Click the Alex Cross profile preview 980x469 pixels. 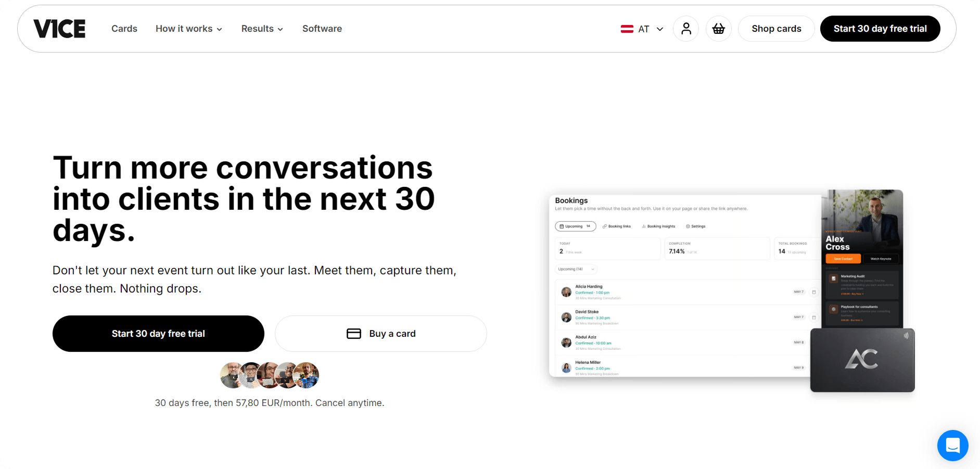(862, 259)
